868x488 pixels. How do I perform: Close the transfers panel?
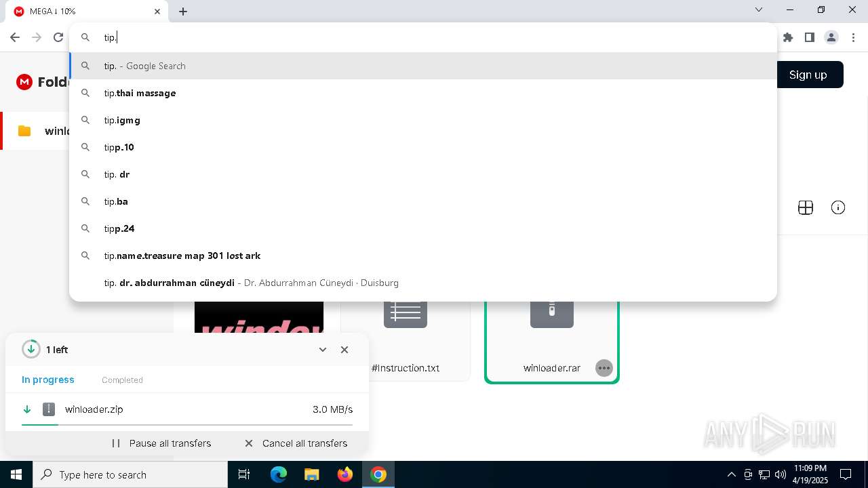pyautogui.click(x=344, y=350)
